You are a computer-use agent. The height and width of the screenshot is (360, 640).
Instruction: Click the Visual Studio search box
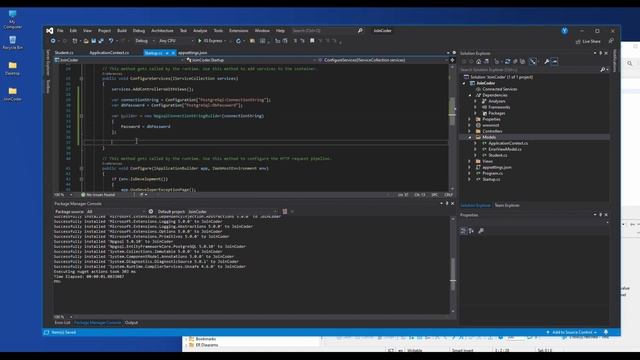(327, 31)
